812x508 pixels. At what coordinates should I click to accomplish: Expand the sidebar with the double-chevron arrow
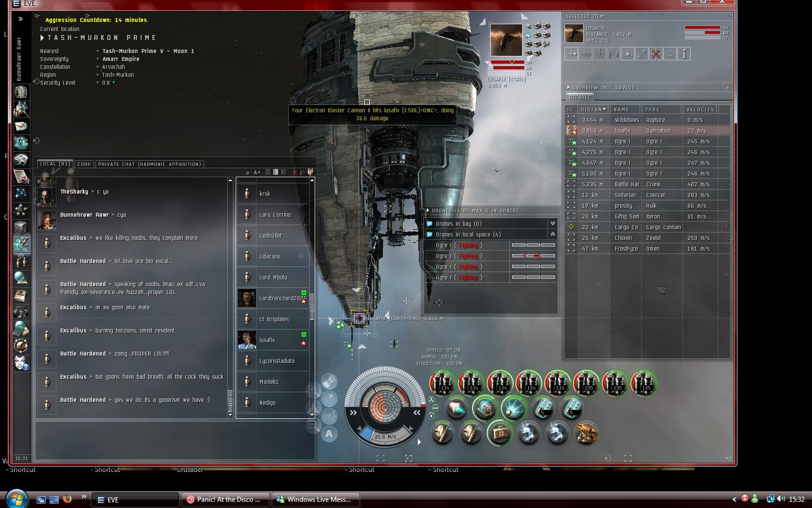click(x=21, y=19)
